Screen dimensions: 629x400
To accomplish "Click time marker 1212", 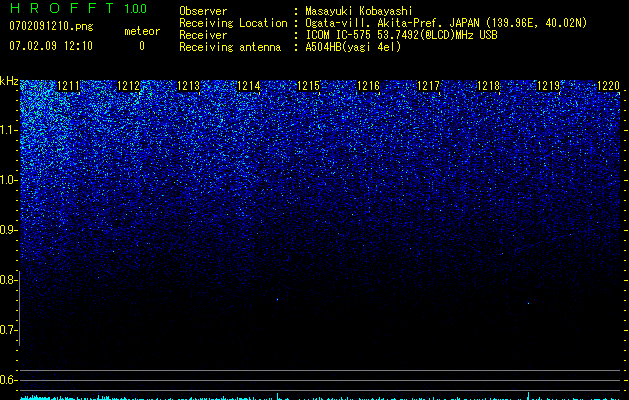I will pos(128,86).
